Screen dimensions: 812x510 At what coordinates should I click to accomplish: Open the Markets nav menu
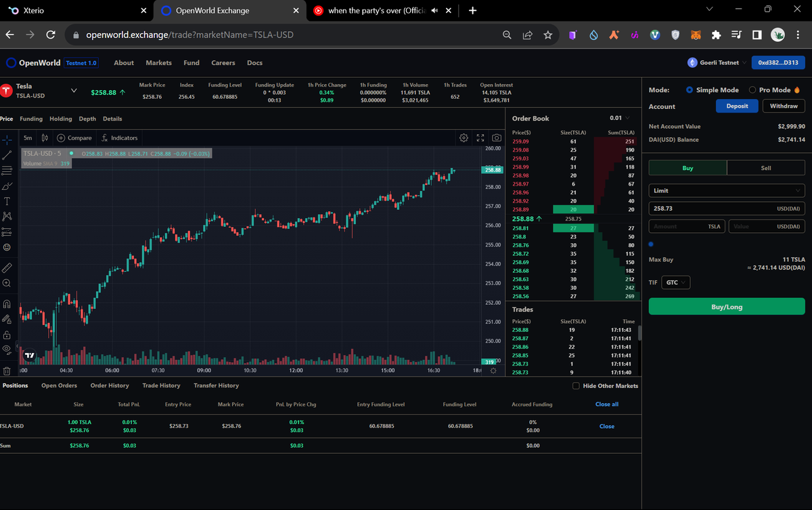(159, 63)
